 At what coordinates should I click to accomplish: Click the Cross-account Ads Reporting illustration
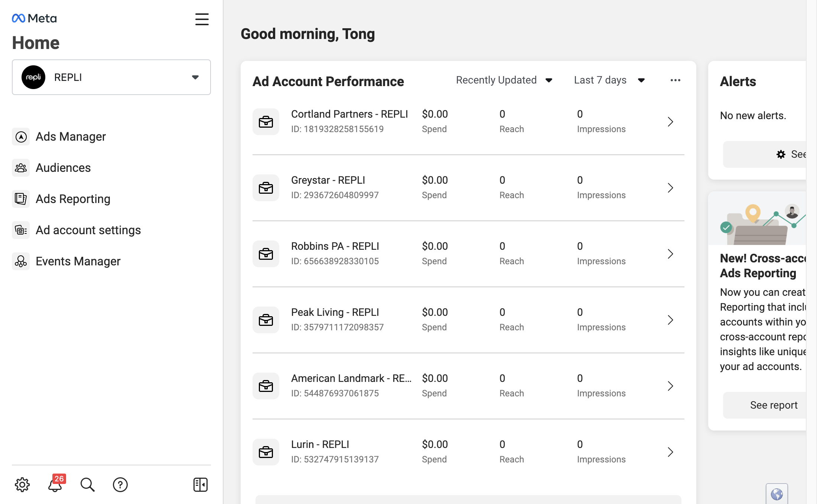(x=758, y=218)
